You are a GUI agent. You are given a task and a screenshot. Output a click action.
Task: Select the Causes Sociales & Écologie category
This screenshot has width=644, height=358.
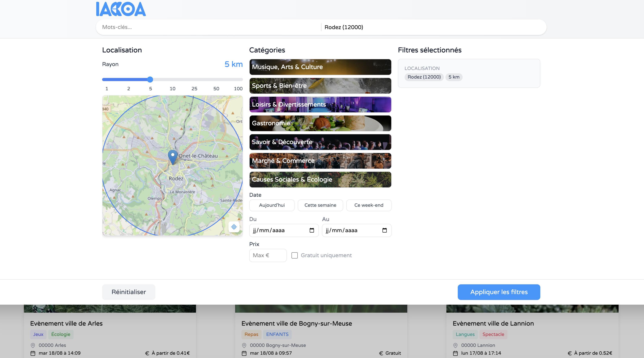(x=320, y=179)
